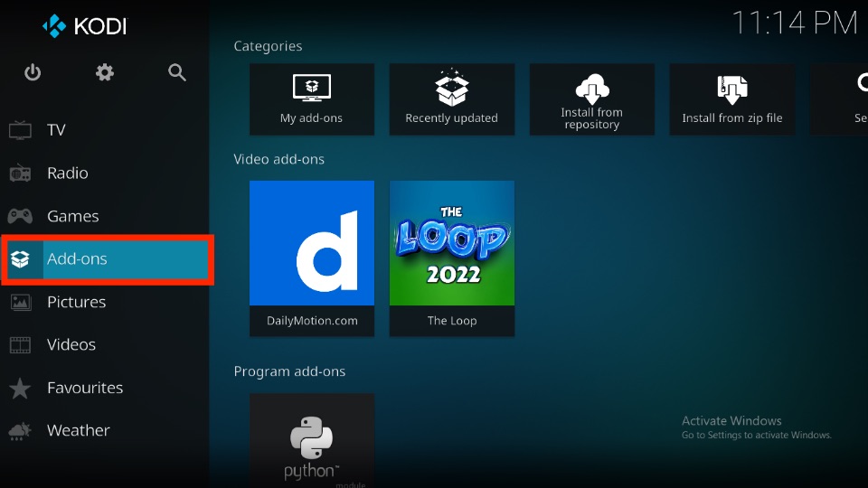The height and width of the screenshot is (488, 868).
Task: Show Weather menu label
Action: pos(79,430)
